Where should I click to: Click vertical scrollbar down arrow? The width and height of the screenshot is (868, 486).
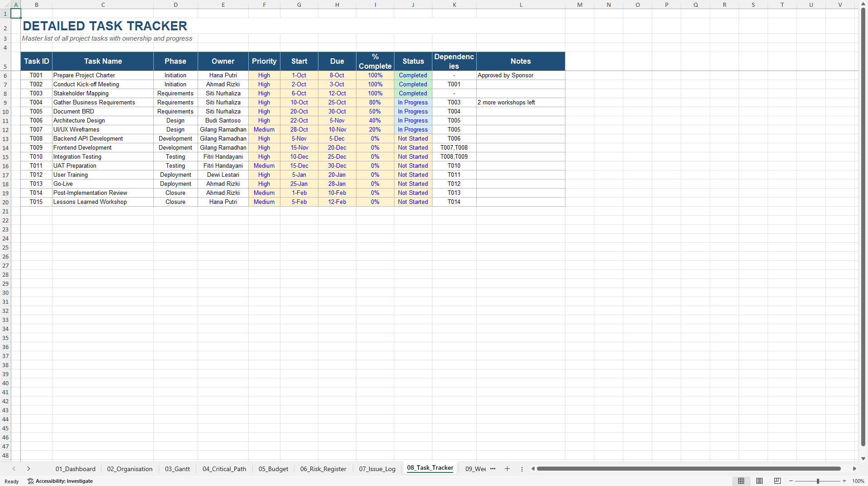[x=863, y=458]
